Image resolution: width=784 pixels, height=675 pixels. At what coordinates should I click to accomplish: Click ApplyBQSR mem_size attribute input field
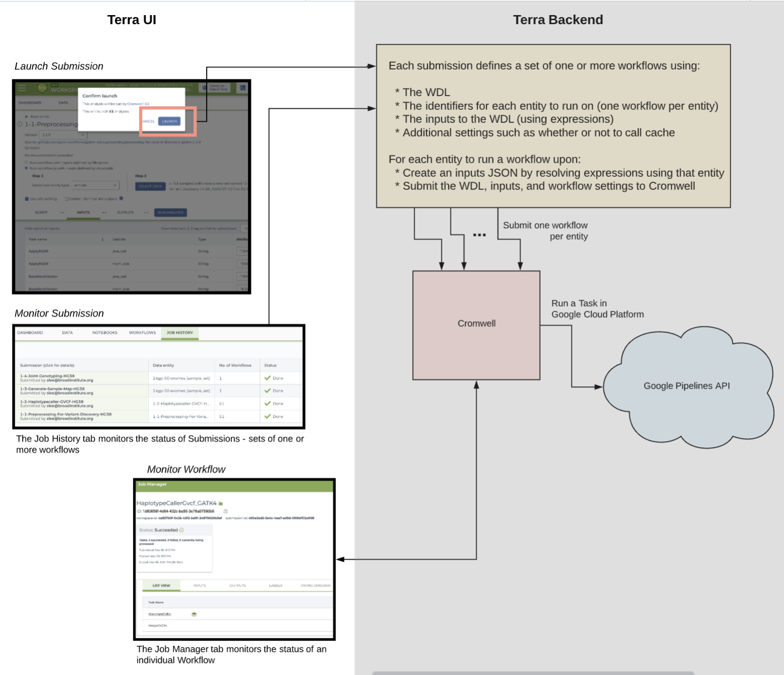click(243, 263)
